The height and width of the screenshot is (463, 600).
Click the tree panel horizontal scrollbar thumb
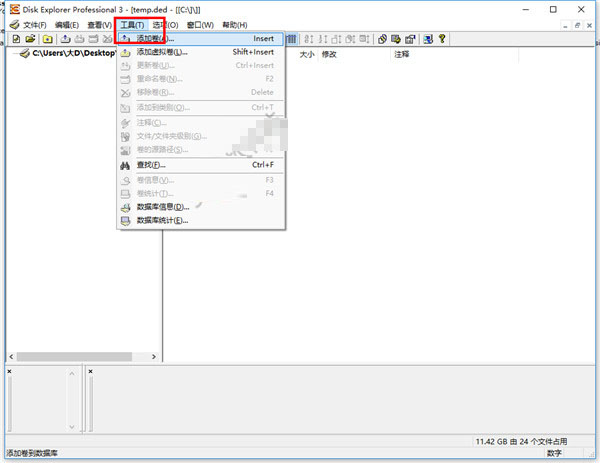[x=74, y=357]
